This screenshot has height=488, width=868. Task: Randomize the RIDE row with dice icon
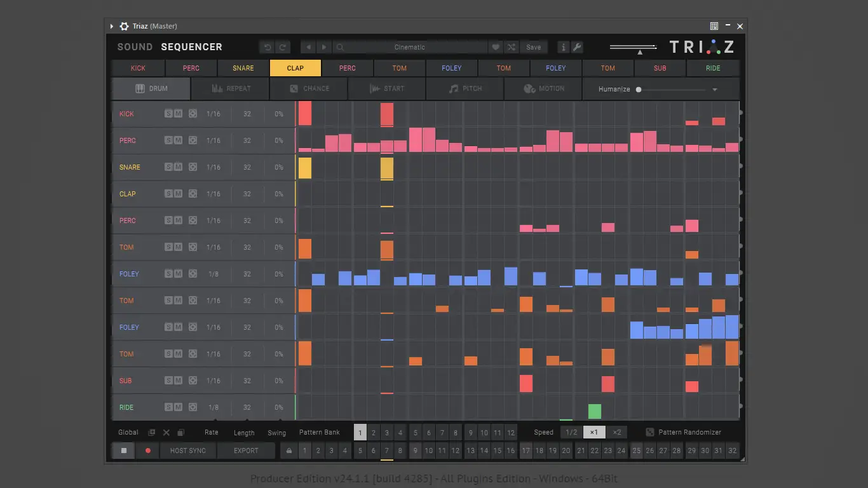tap(193, 407)
